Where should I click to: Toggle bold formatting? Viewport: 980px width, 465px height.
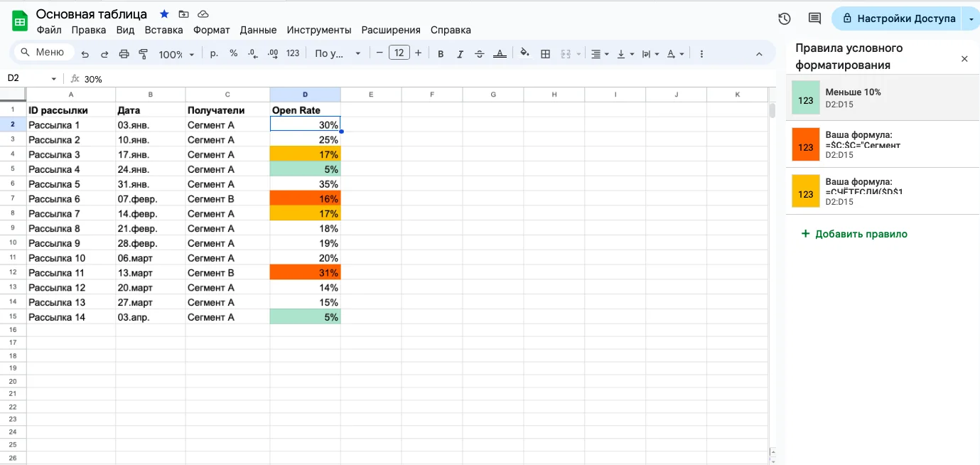point(441,54)
